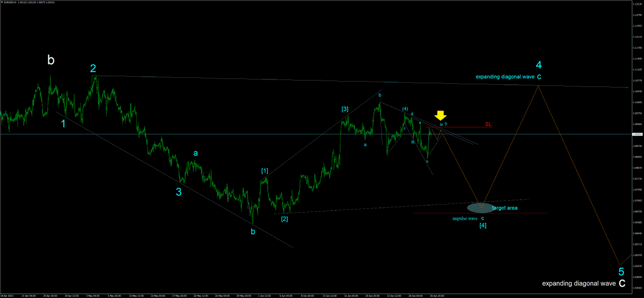The width and height of the screenshot is (644, 298).
Task: Click the small triangle beside the EURUSD title
Action: [2, 2]
